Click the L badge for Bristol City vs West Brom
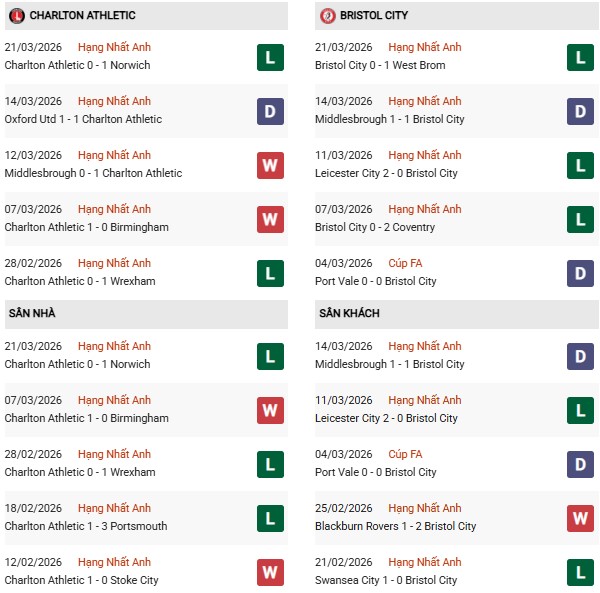 pos(580,57)
